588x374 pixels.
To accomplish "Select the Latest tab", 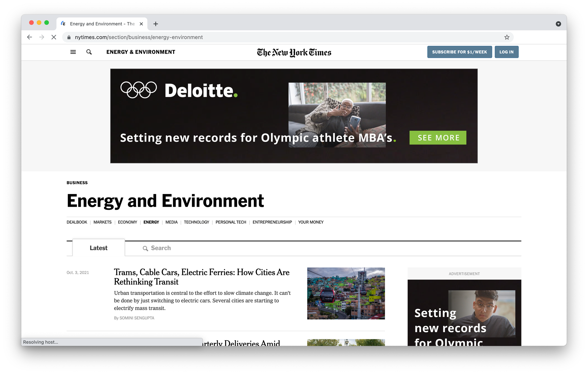I will click(x=99, y=248).
